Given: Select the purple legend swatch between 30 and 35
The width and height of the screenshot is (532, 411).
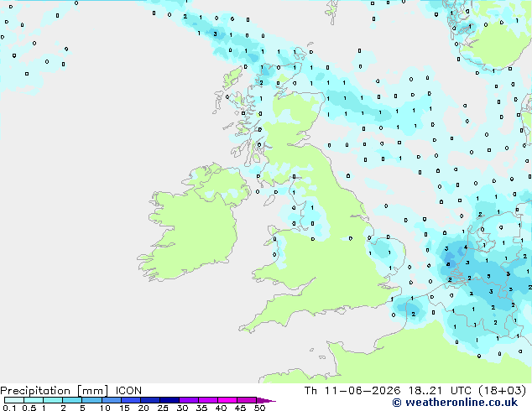Looking at the screenshot, I should point(189,400).
